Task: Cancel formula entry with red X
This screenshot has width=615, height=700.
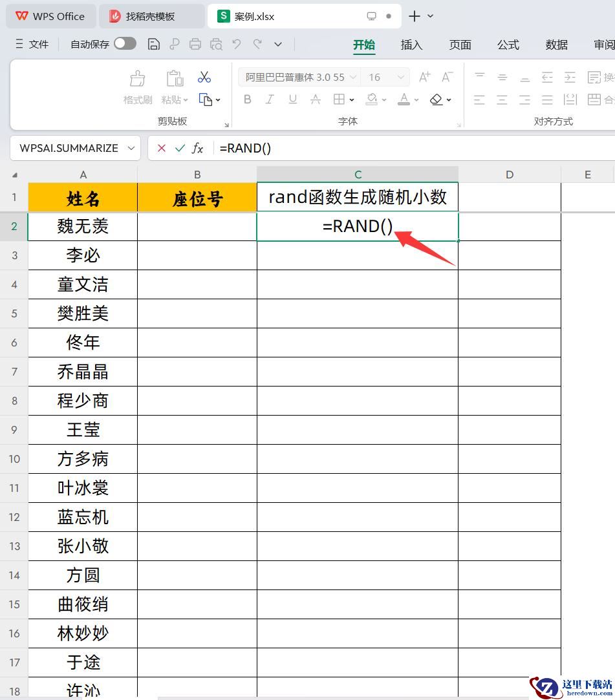Action: click(162, 148)
